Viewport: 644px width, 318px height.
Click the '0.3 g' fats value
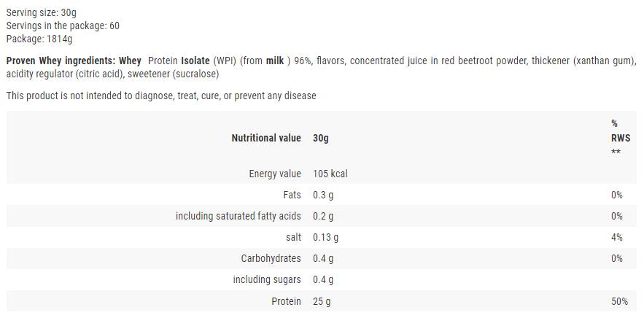tap(323, 195)
